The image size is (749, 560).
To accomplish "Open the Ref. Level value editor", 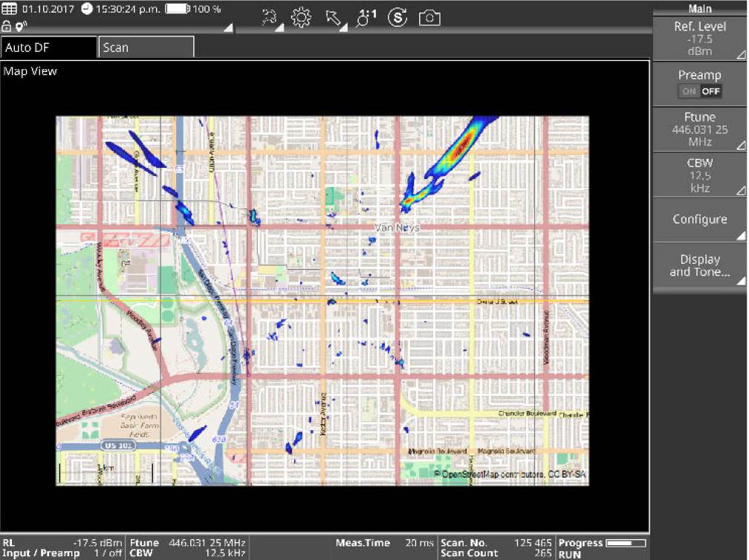I will tap(699, 39).
